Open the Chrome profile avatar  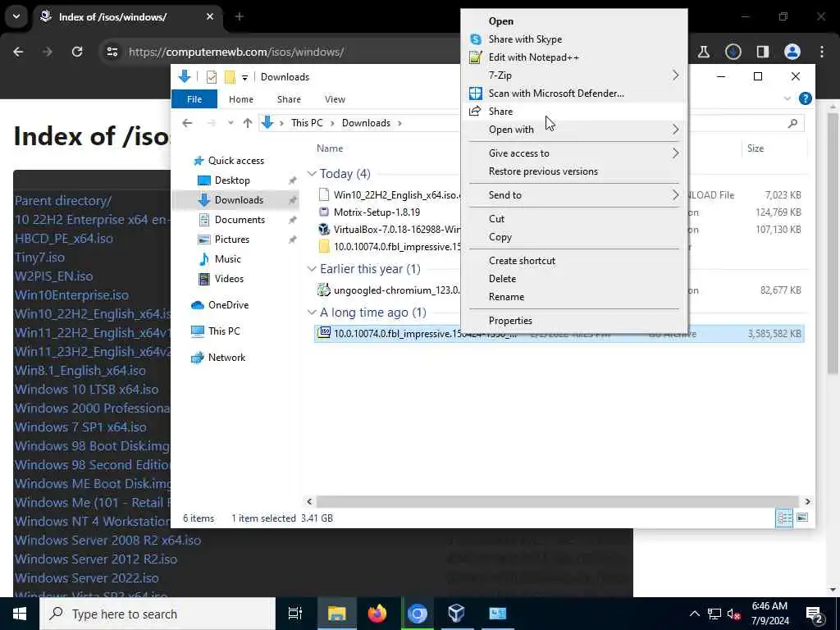(x=792, y=52)
